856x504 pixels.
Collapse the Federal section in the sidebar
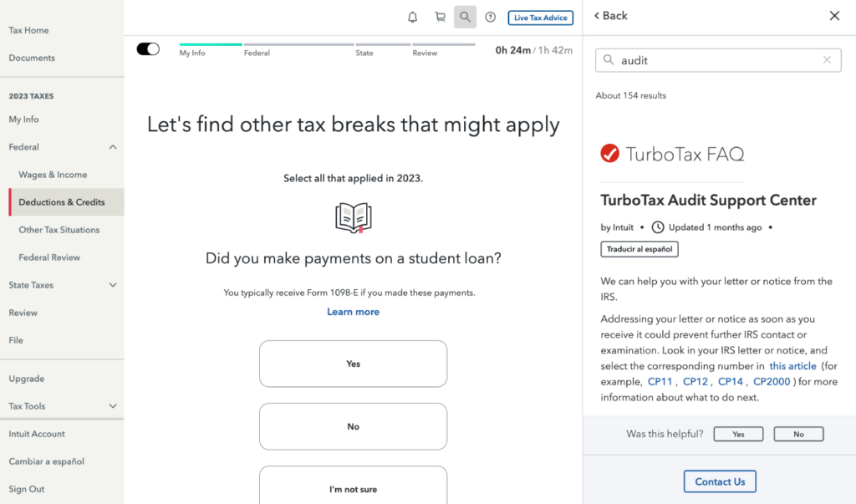113,146
